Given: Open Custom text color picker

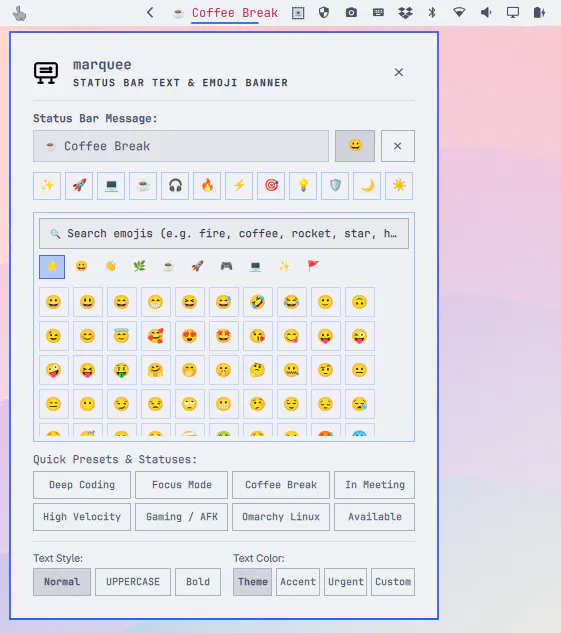Looking at the screenshot, I should (x=393, y=582).
